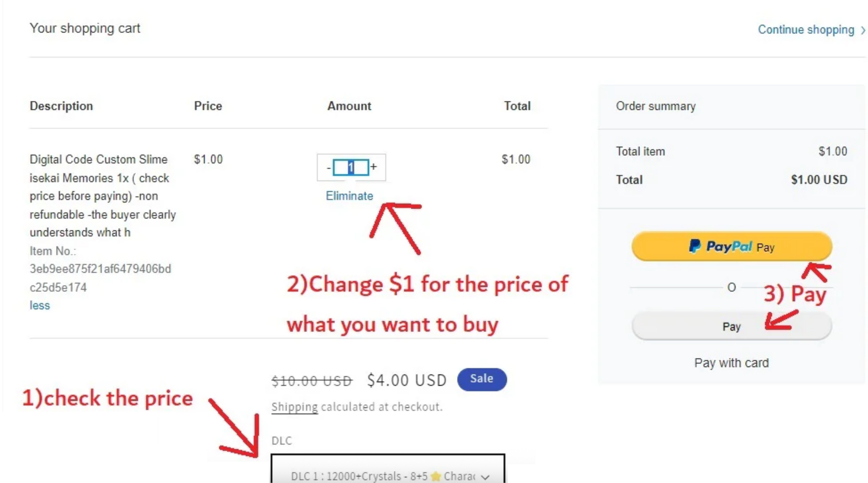Collapse item description with the less link
The height and width of the screenshot is (483, 868).
[40, 305]
